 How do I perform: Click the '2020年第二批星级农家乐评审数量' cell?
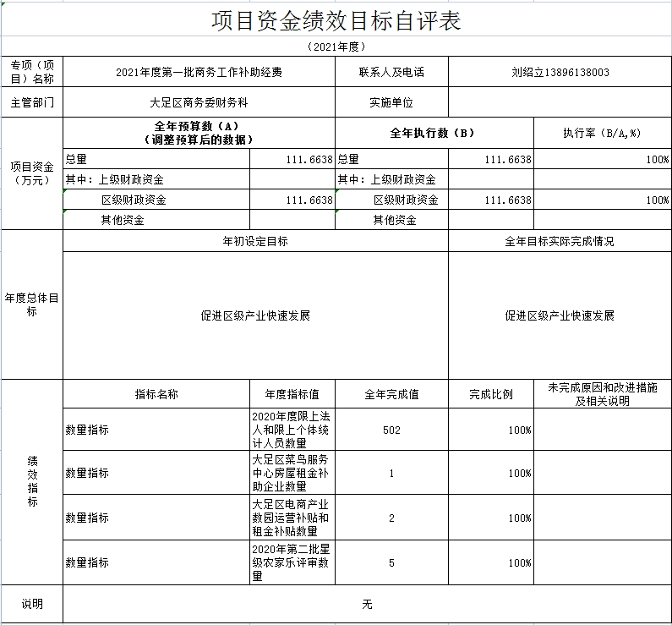292,562
